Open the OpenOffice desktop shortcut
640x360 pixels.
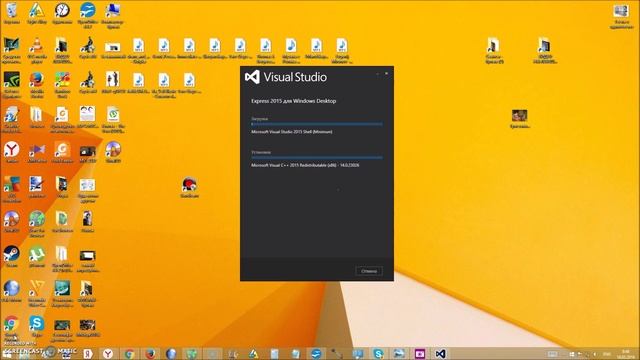click(x=87, y=16)
